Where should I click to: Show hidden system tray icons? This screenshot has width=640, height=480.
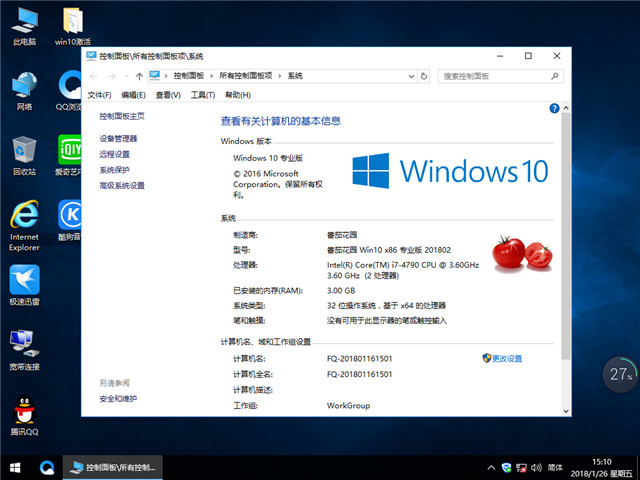coord(490,467)
